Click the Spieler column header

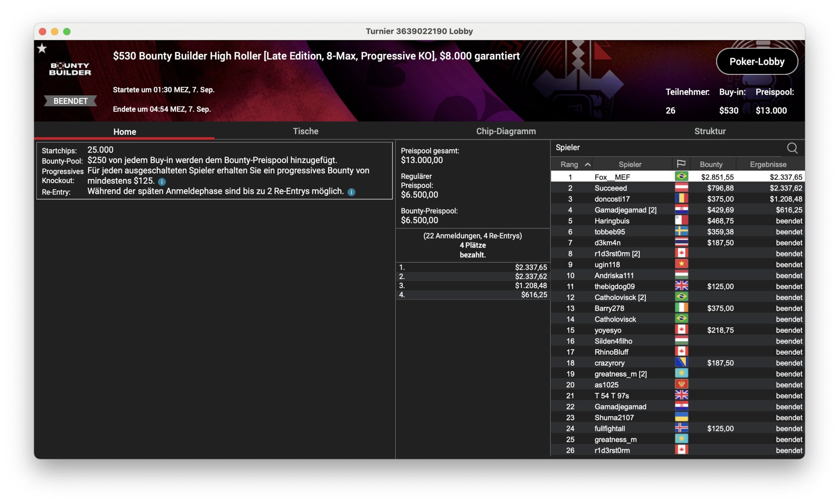pos(630,164)
